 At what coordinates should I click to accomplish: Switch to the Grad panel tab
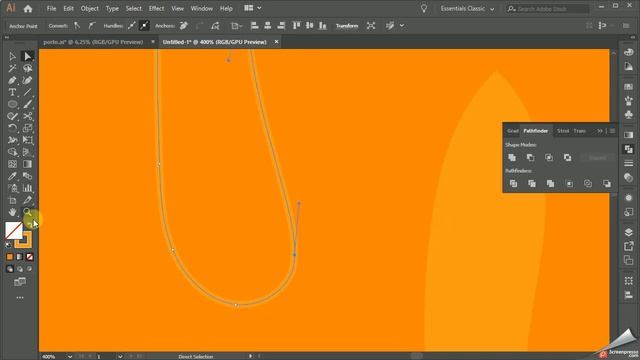click(x=513, y=131)
